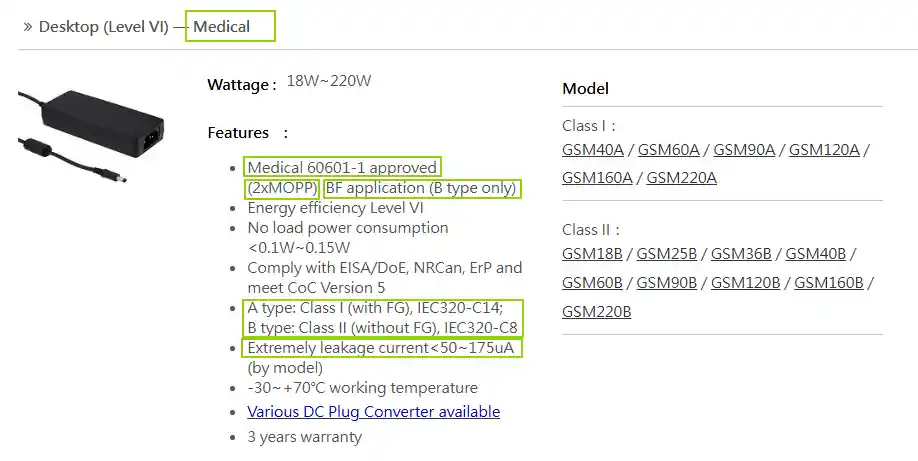
Task: Click -30~+70°C working temperature text
Action: tap(362, 388)
